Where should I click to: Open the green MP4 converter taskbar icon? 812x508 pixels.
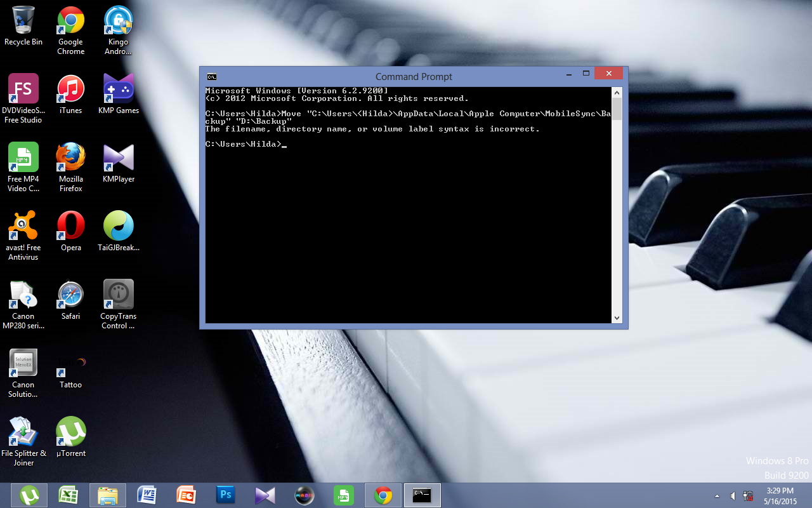344,495
